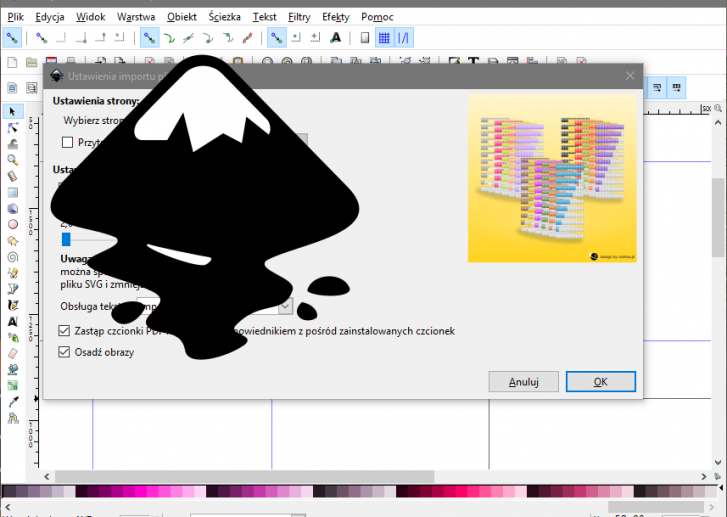
Task: Open the Pomoc menu
Action: point(377,17)
